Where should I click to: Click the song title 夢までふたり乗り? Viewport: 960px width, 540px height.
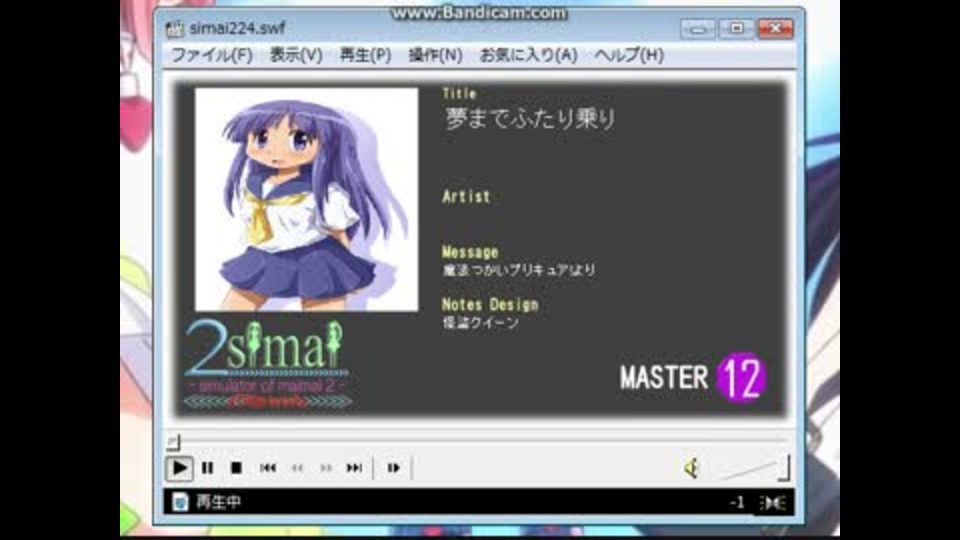[x=530, y=119]
